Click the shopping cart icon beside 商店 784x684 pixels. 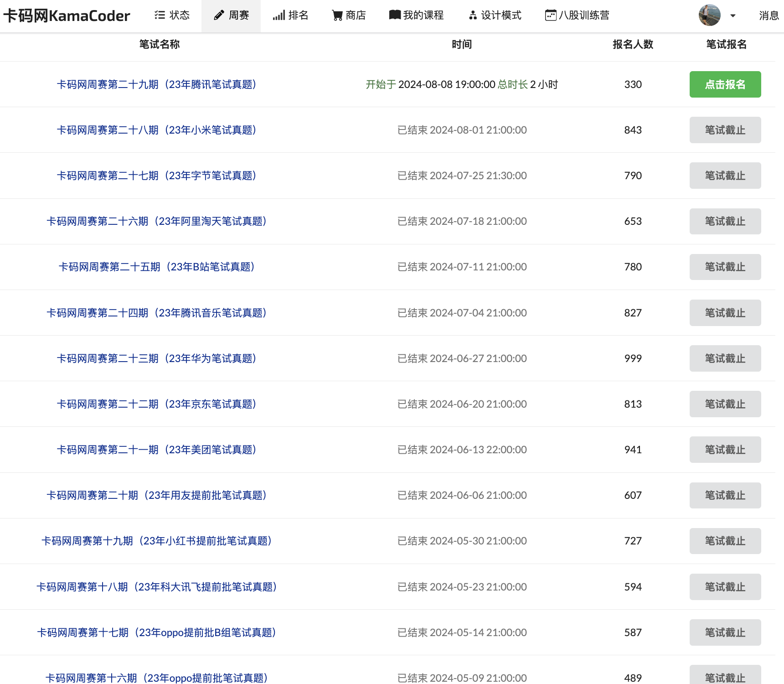337,16
